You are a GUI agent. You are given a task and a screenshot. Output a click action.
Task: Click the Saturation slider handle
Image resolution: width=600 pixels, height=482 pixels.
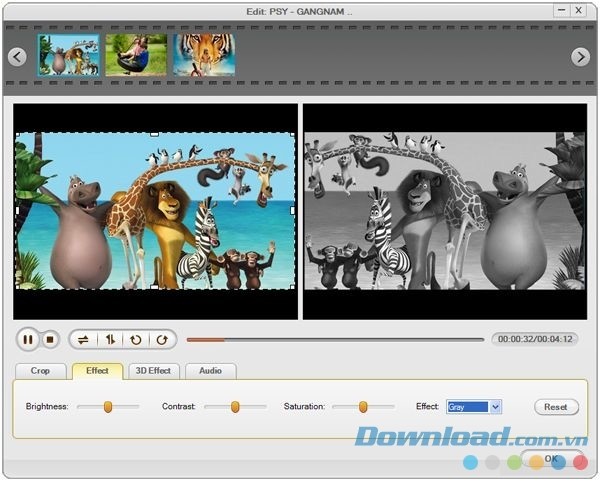[x=363, y=407]
